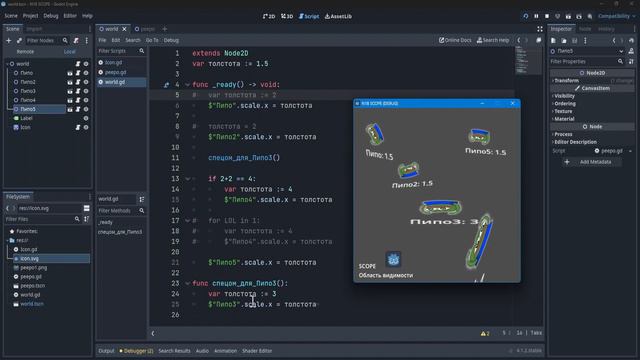Screen dimensions: 640x360
Task: Jump to _ready method in list
Action: [105, 222]
